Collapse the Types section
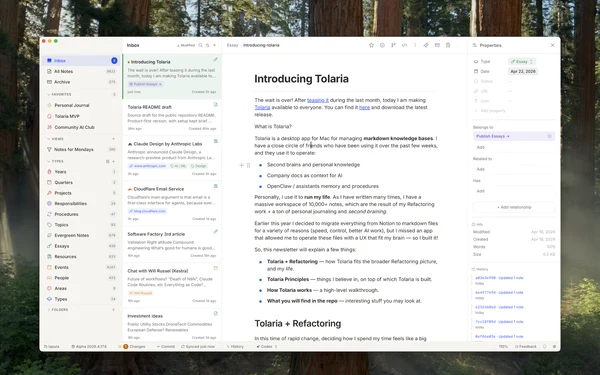 [x=55, y=161]
